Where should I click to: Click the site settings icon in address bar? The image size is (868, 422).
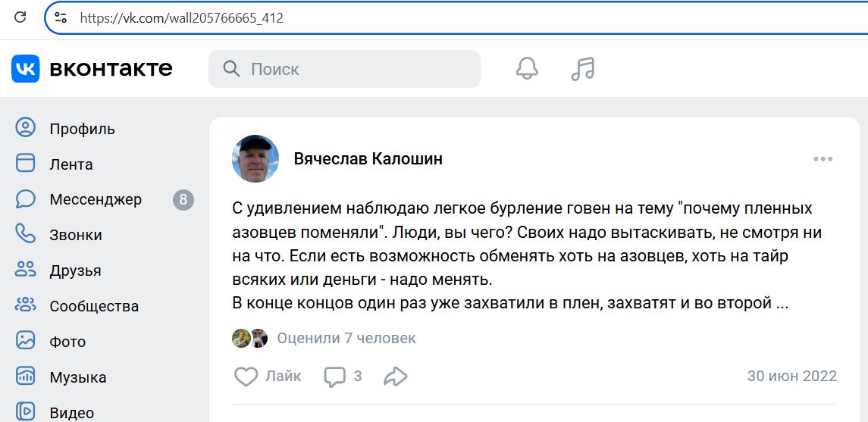[61, 17]
